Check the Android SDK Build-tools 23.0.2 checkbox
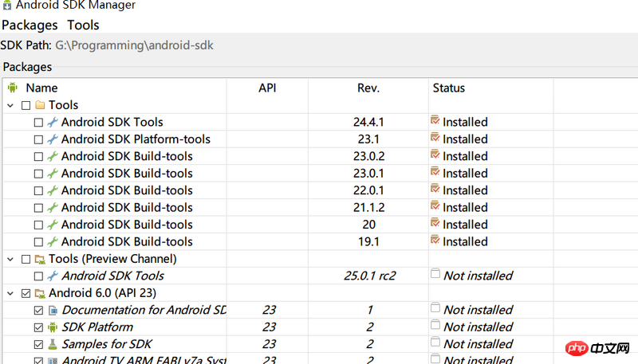Viewport: 638px width, 364px height. click(38, 156)
